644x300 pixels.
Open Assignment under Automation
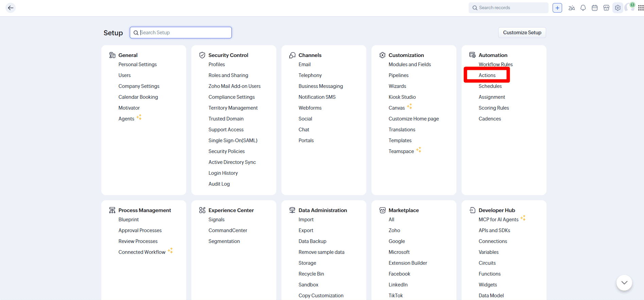click(x=492, y=97)
